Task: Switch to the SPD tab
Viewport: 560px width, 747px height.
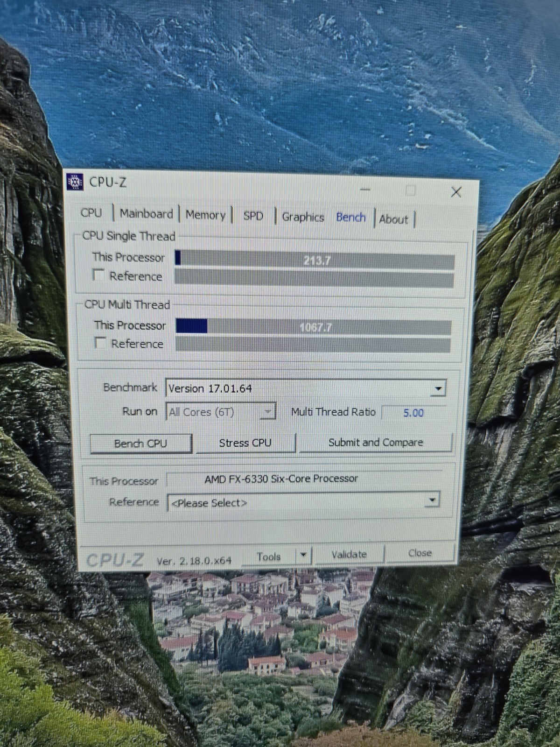Action: pos(253,216)
